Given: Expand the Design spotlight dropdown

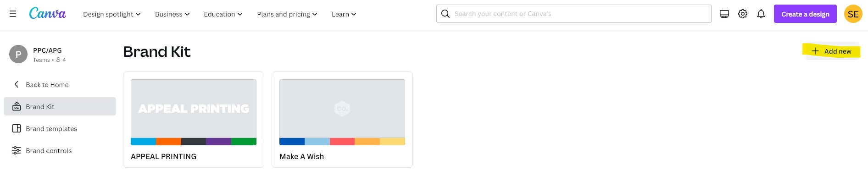Looking at the screenshot, I should click(111, 14).
